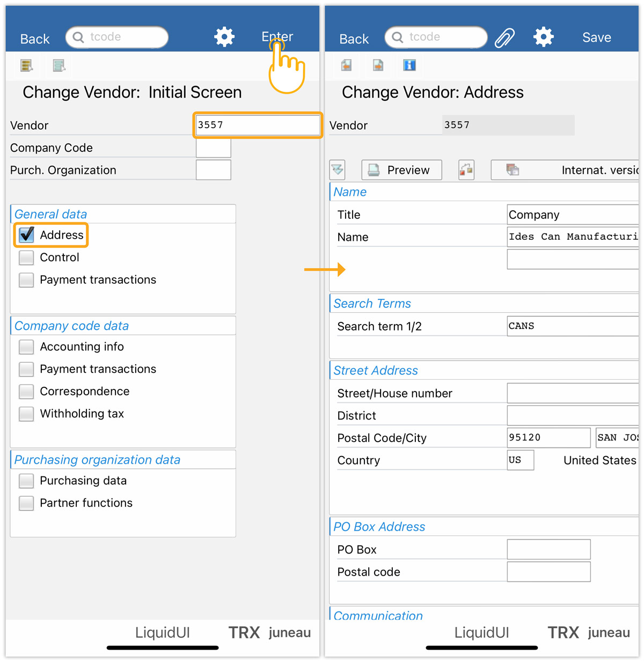This screenshot has width=644, height=662.
Task: Expand the dropdown arrow left of Preview
Action: click(338, 170)
